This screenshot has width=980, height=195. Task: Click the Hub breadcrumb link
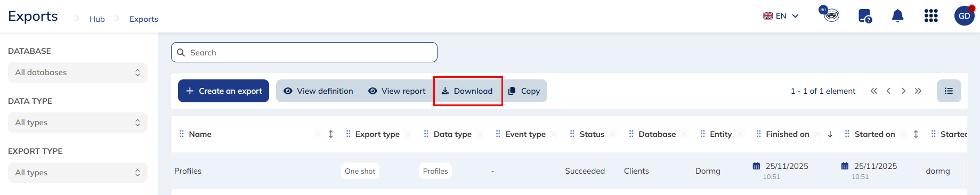pos(97,19)
